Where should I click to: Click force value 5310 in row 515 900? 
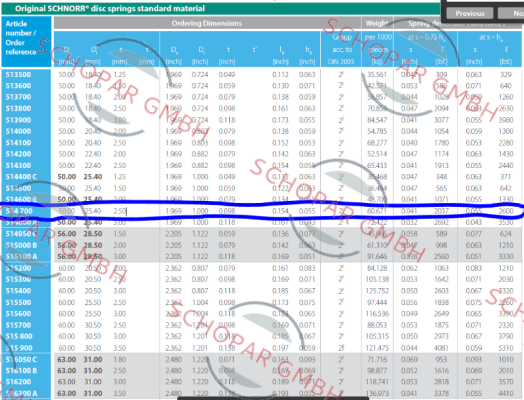click(x=506, y=348)
